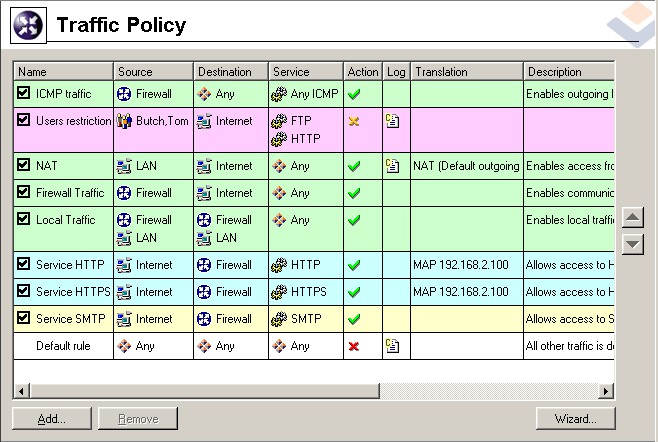Click the Action column header
Screen dimensions: 658x442
pos(363,72)
